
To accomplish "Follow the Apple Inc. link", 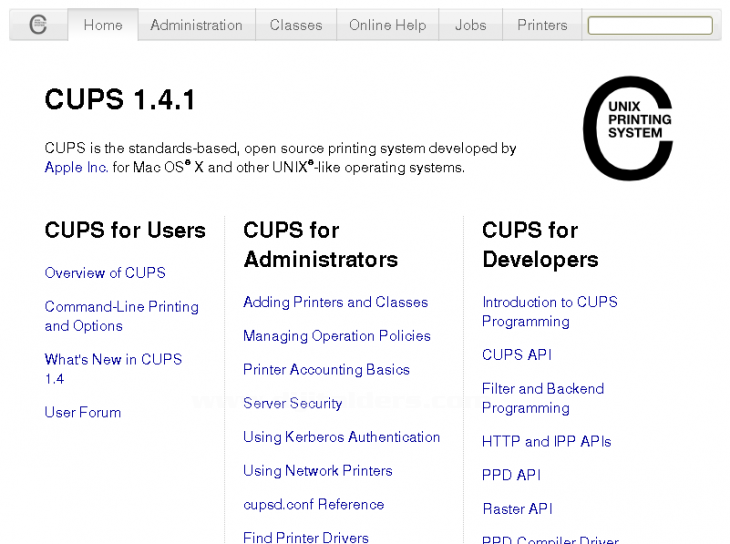I will (76, 167).
